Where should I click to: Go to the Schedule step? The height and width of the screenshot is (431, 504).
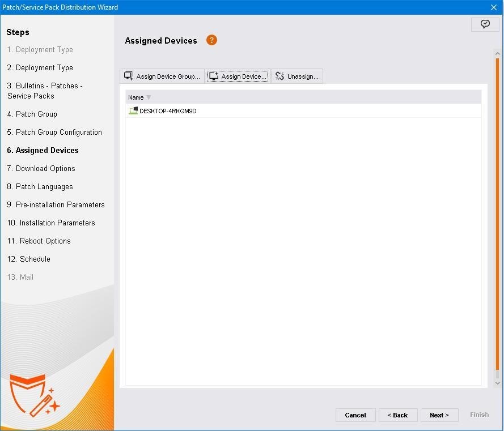tap(29, 259)
